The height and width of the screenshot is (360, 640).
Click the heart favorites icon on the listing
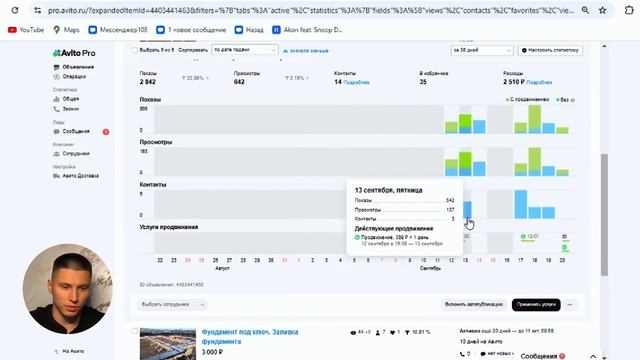pyautogui.click(x=392, y=333)
